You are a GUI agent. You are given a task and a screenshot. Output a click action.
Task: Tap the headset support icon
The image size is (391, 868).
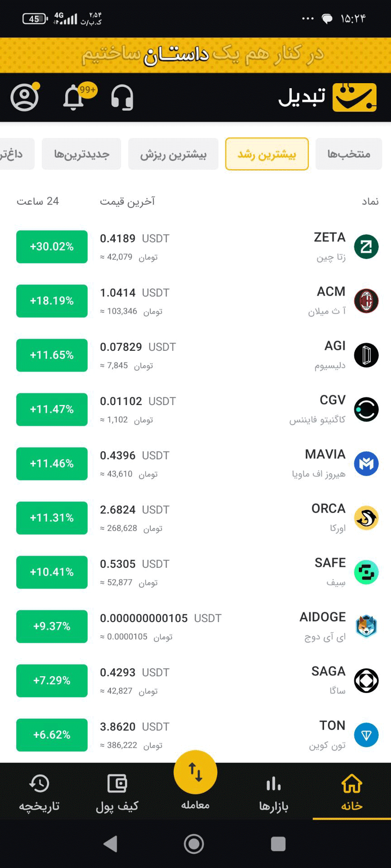(x=122, y=97)
